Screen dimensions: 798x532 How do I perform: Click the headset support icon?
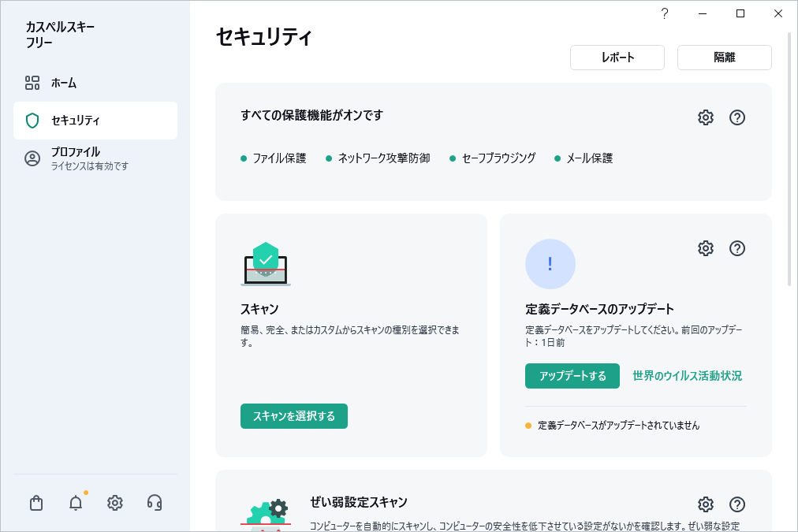click(x=155, y=503)
